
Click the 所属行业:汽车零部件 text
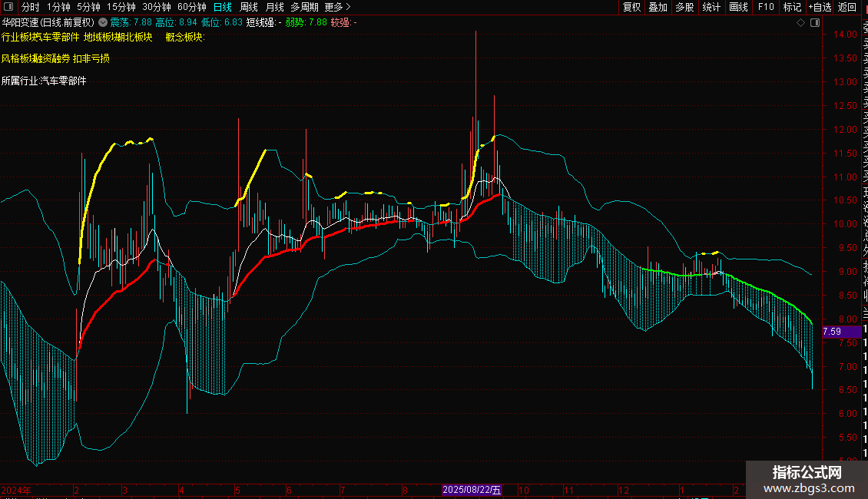pos(44,81)
